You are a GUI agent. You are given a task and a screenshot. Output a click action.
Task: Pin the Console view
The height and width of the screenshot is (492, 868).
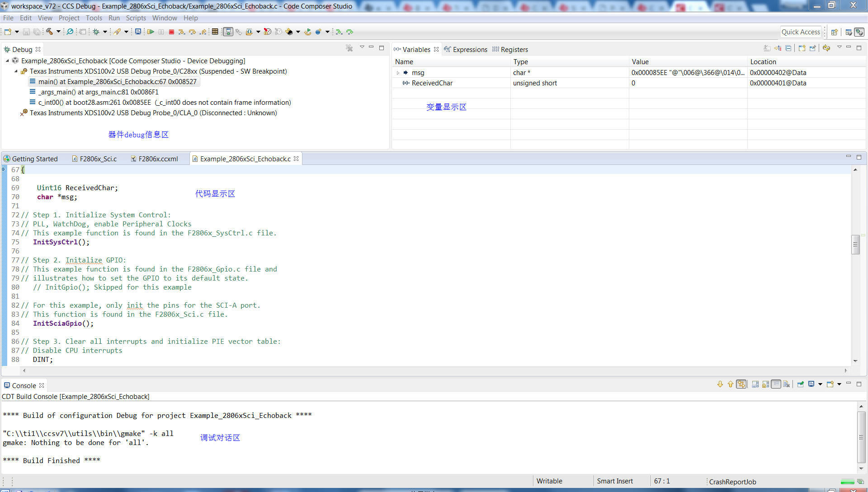click(800, 384)
